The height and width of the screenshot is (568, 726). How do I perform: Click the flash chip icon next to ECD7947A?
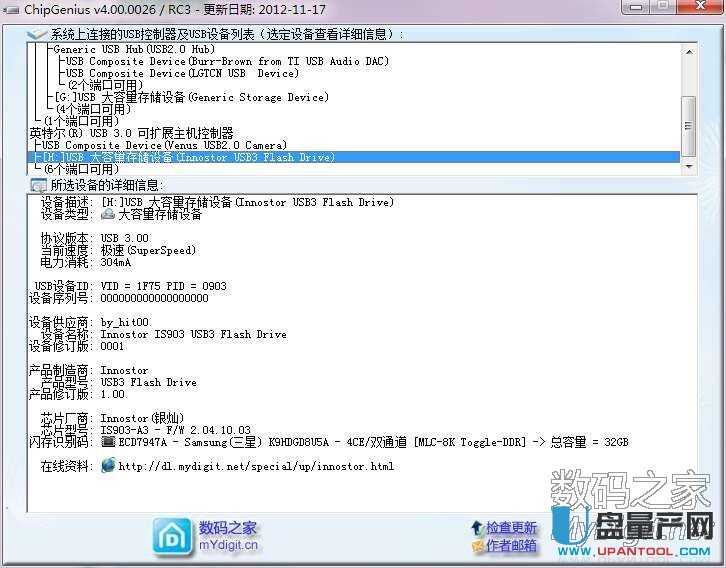108,441
